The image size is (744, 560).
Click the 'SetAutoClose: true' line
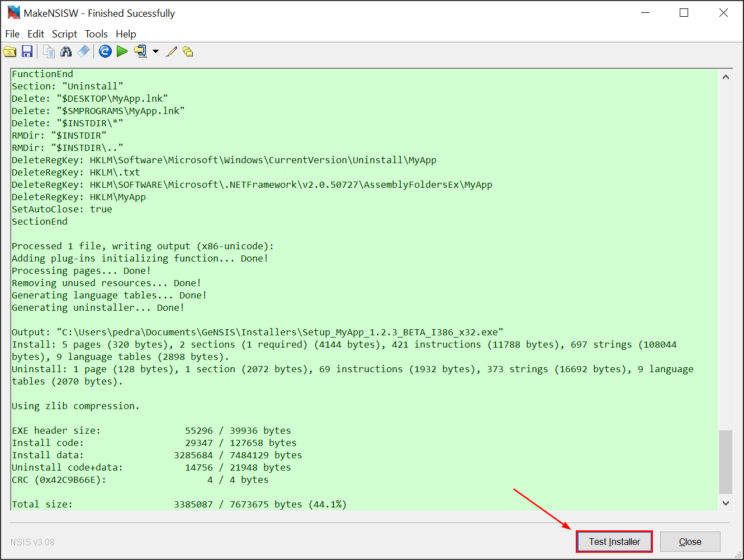click(x=62, y=209)
